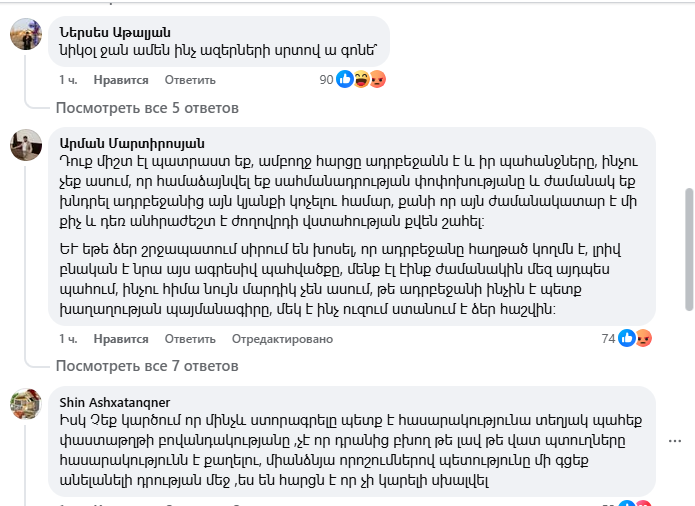
Task: Expand "Посмотреть все 5 ответов" replies
Action: (x=147, y=107)
